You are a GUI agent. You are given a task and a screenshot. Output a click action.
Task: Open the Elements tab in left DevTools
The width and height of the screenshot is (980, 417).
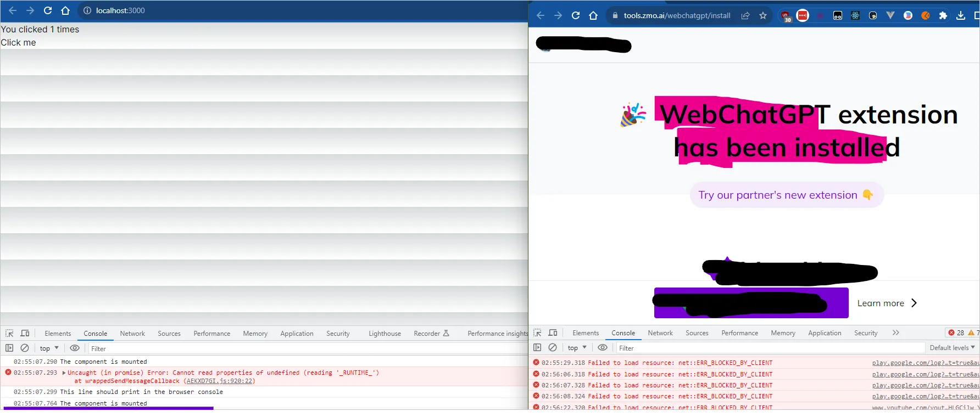click(58, 334)
